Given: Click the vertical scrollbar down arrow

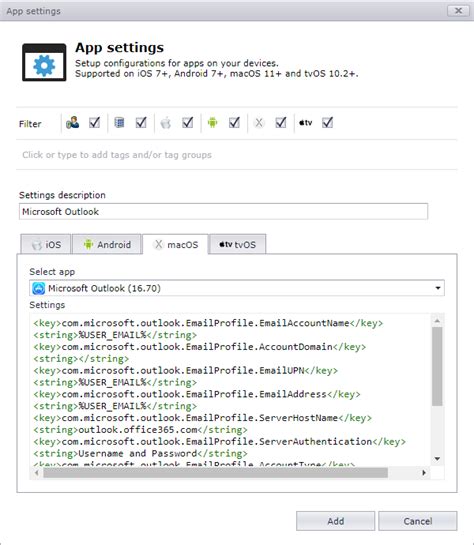Looking at the screenshot, I should tap(438, 459).
